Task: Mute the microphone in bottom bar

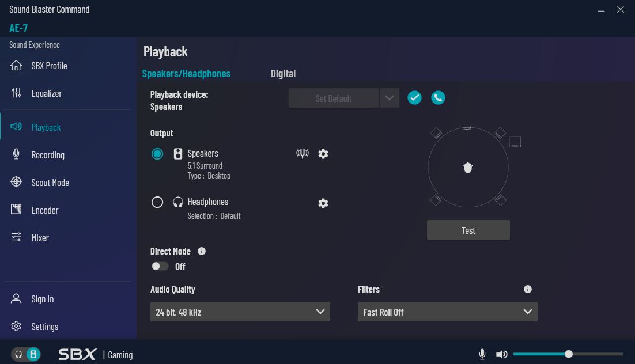Action: [x=482, y=354]
